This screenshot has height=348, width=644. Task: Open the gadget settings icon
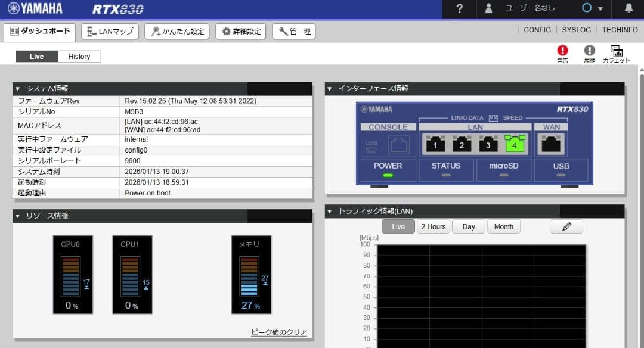(x=616, y=52)
